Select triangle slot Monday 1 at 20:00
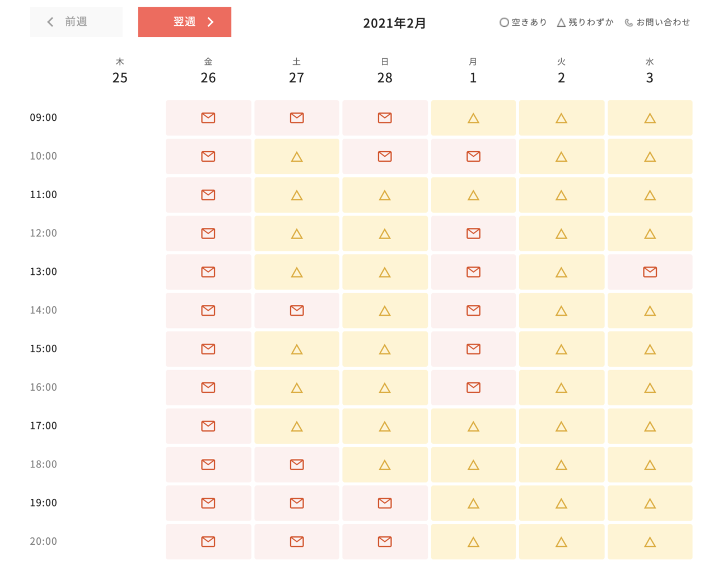This screenshot has height=571, width=728. [x=473, y=542]
